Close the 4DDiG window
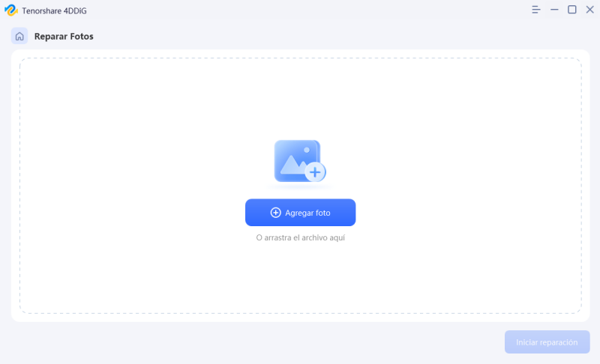The width and height of the screenshot is (600, 364). (x=589, y=10)
